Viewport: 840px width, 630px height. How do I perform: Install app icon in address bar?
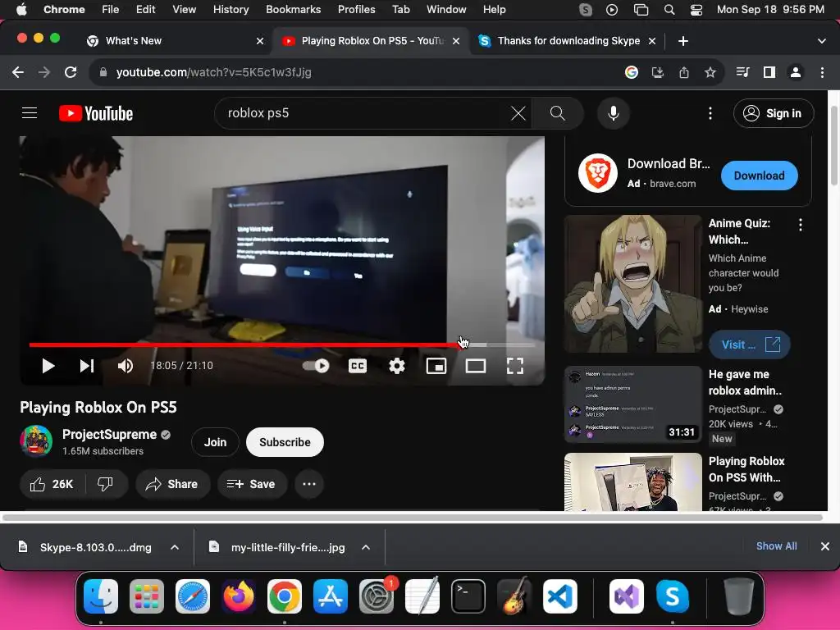coord(658,72)
